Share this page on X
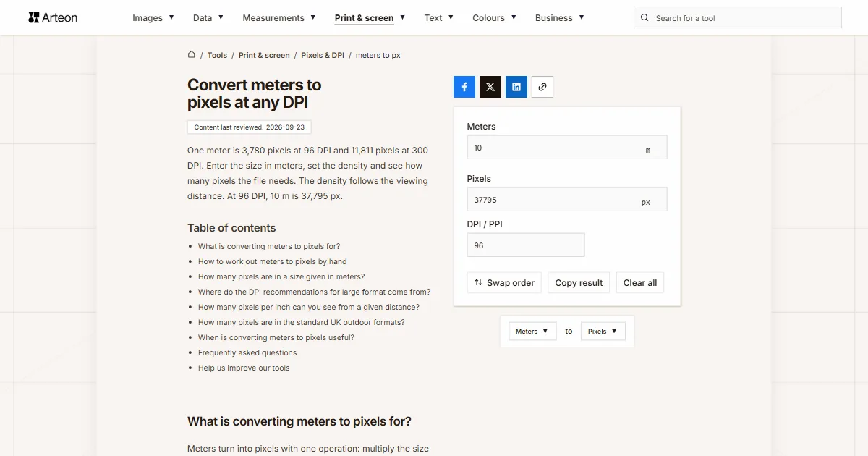The width and height of the screenshot is (868, 456). (490, 87)
